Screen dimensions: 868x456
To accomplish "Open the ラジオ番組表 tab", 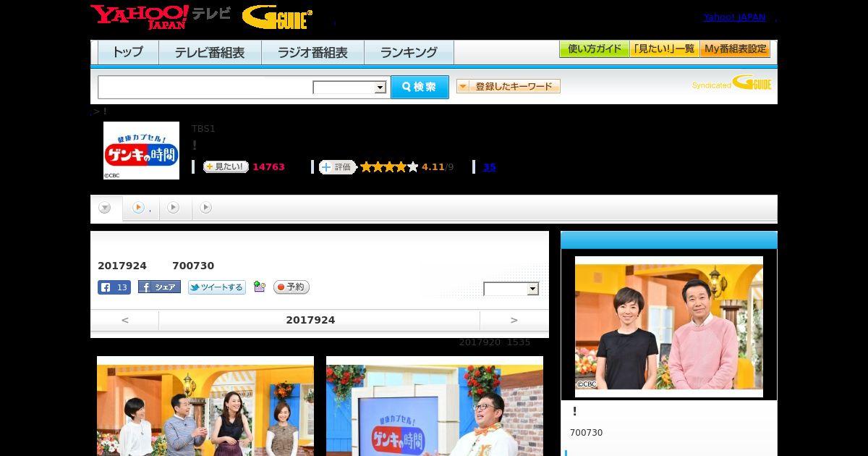I will pyautogui.click(x=312, y=52).
